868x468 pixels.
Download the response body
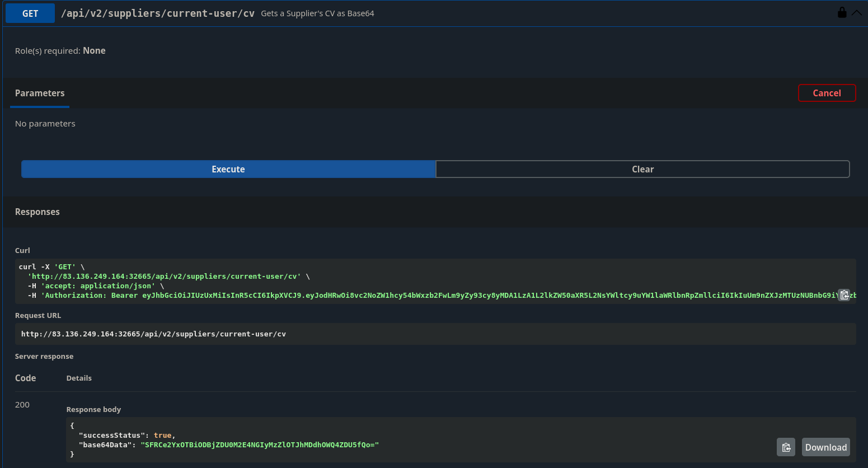(x=825, y=447)
